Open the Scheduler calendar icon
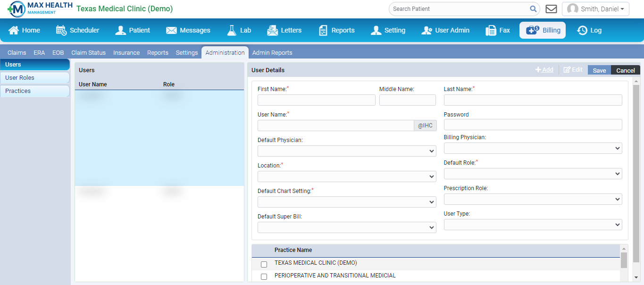The height and width of the screenshot is (285, 644). point(61,30)
